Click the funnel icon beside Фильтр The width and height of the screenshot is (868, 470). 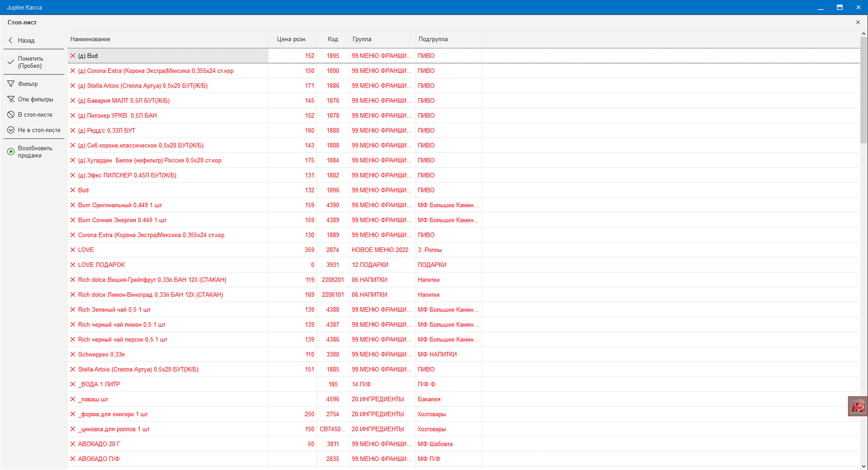(x=11, y=84)
